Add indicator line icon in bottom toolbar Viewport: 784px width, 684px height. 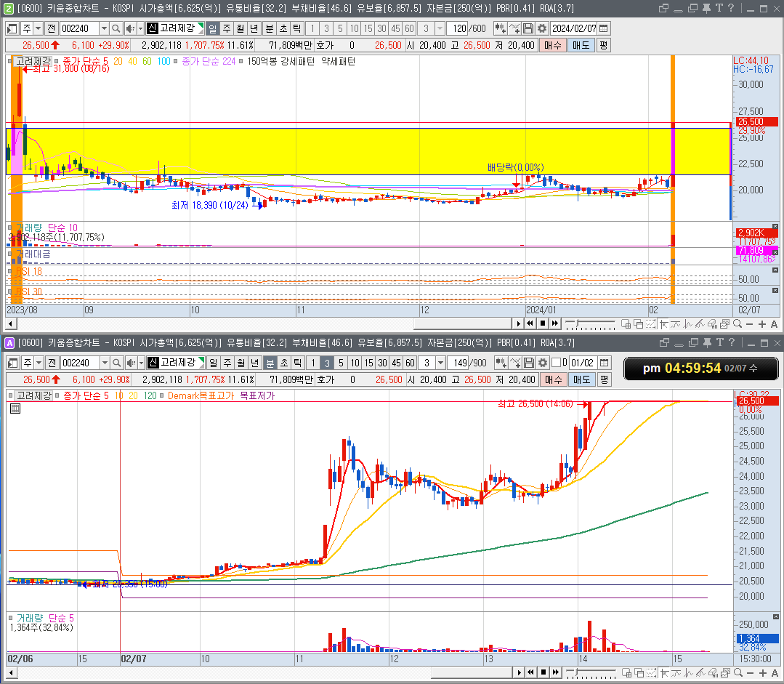[515, 363]
